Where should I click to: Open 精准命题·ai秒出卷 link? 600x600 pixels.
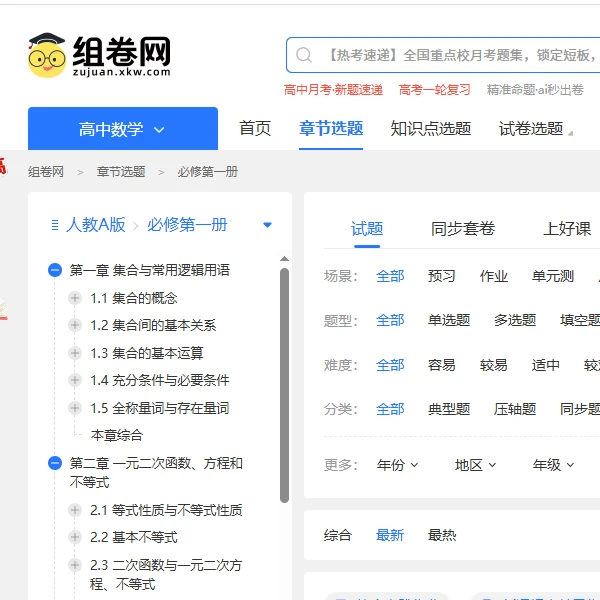(535, 90)
